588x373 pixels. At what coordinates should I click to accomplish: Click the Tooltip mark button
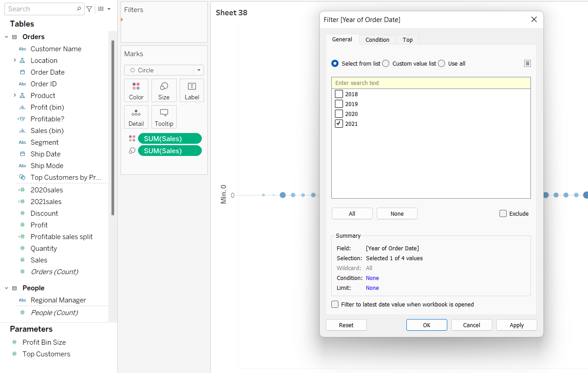[x=164, y=117]
